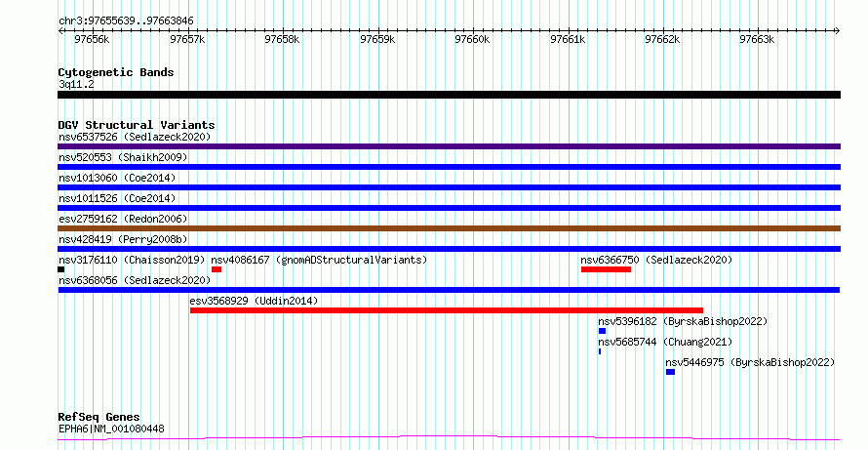
Task: Open the nsv5446975 (ByrskaBishop2022) label
Action: point(750,362)
